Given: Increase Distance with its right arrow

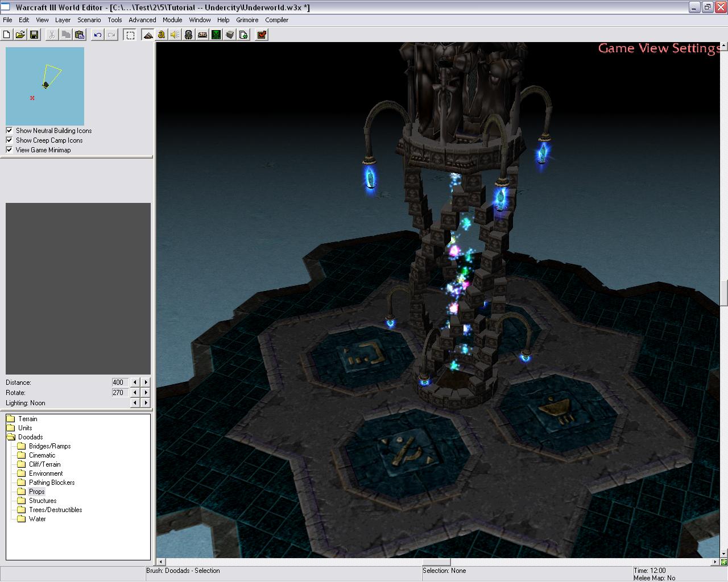Looking at the screenshot, I should pos(146,383).
